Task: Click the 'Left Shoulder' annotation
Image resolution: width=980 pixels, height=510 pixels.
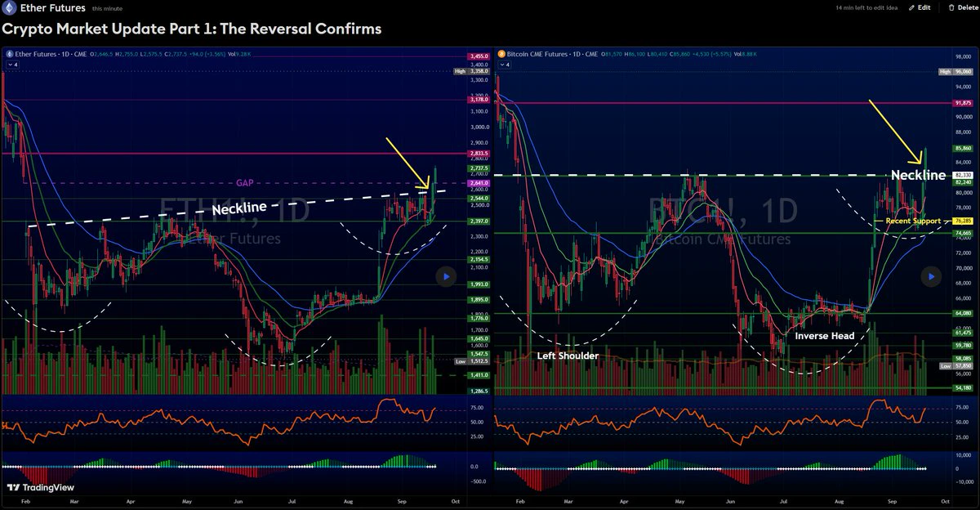Action: click(x=568, y=356)
